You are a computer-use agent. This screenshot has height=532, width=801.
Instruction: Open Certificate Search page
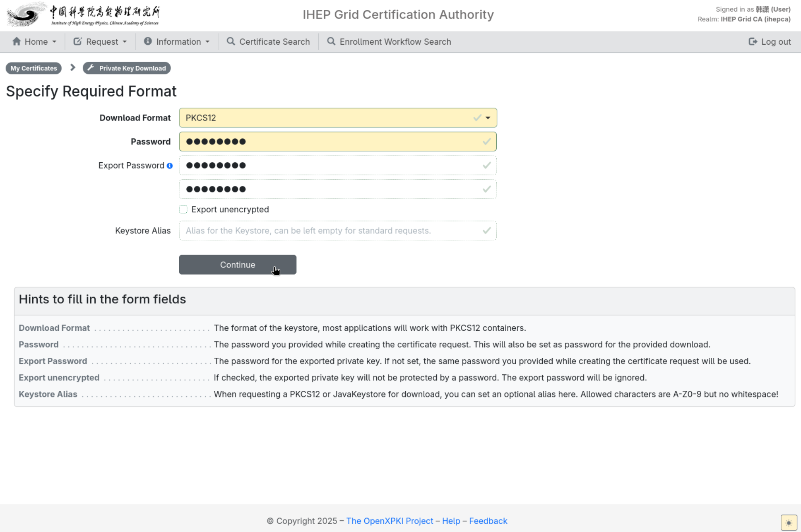[268, 41]
